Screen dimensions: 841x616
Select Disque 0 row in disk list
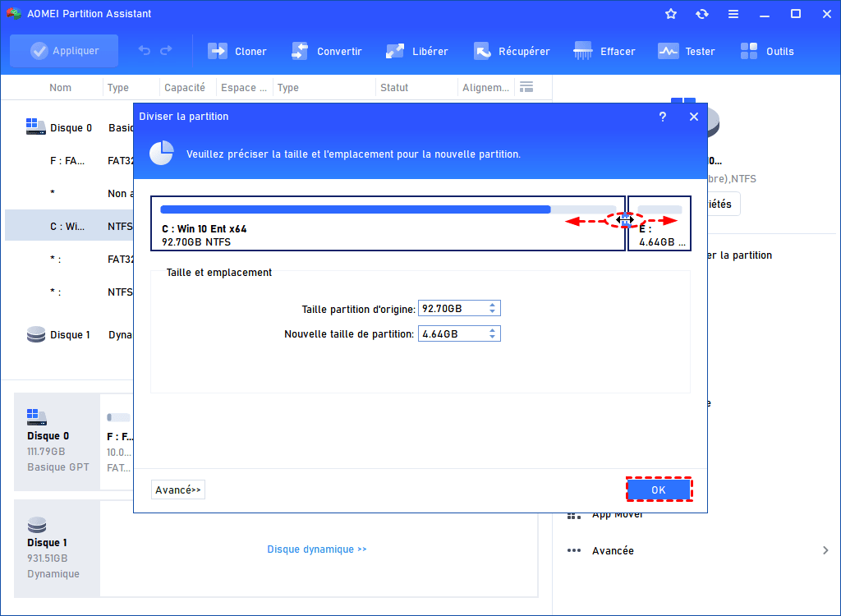click(70, 127)
